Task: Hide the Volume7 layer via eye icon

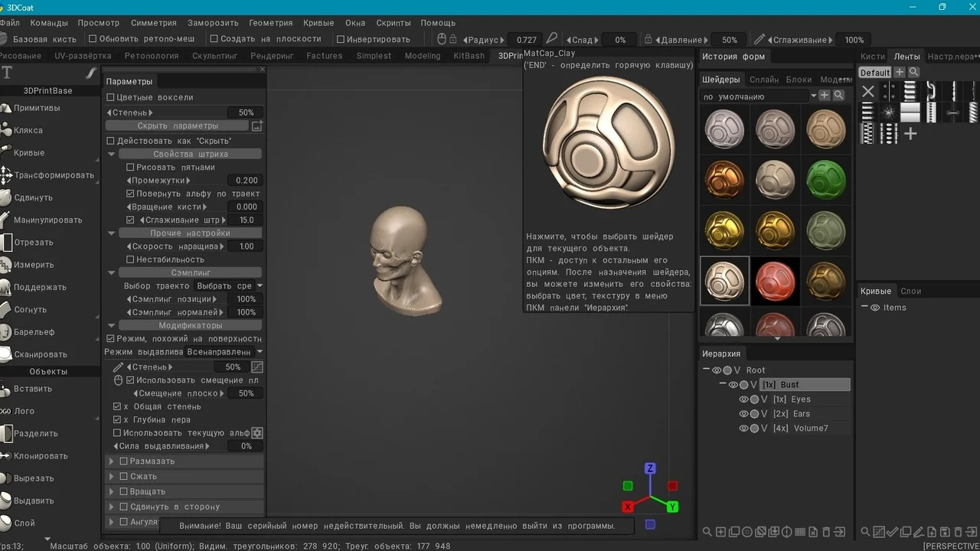Action: [x=743, y=429]
